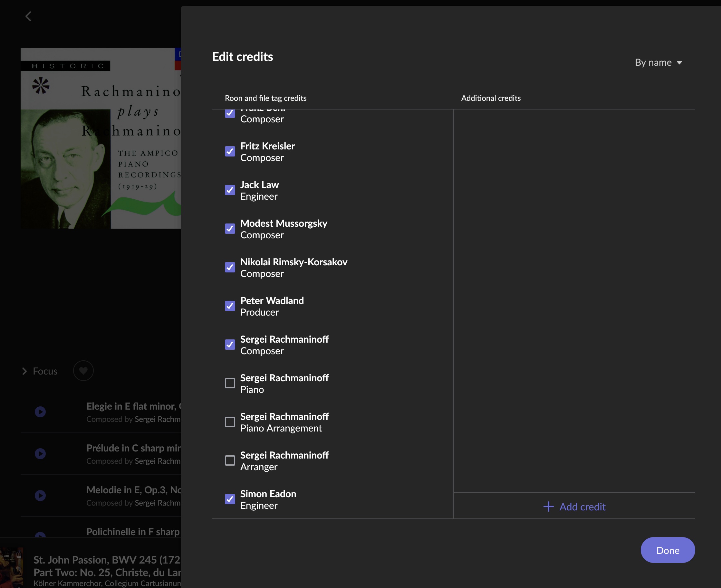Screen dimensions: 721x588
Task: Uncheck Jack Law Engineer credit
Action: [x=230, y=190]
